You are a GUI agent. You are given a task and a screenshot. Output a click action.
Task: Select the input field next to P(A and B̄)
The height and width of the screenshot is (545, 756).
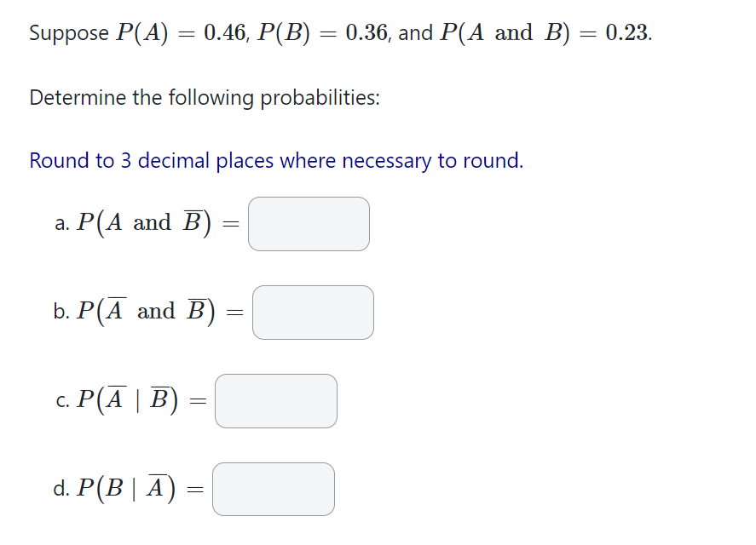(309, 223)
